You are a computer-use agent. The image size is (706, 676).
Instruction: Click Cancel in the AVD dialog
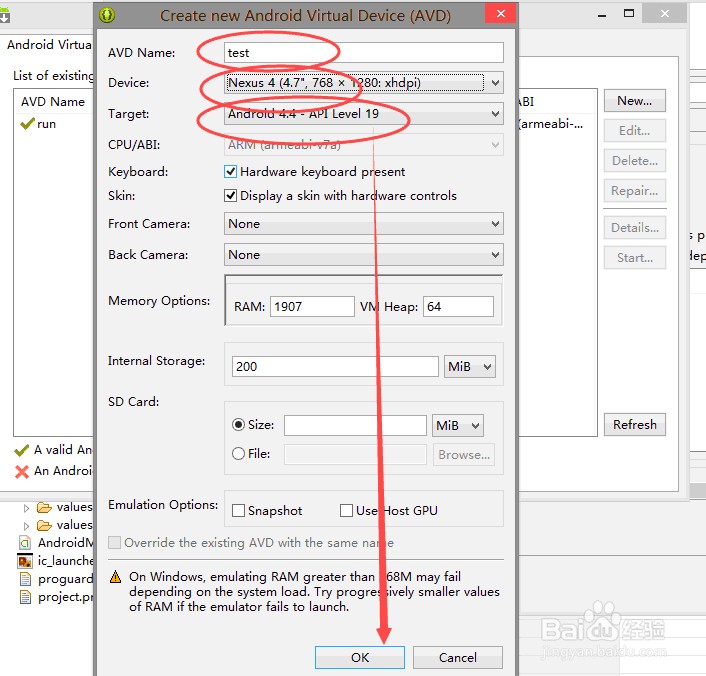pyautogui.click(x=457, y=658)
